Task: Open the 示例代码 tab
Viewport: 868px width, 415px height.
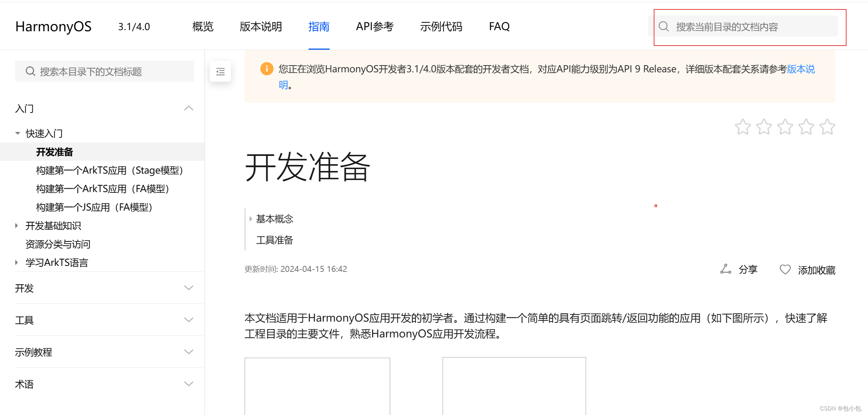Action: [x=441, y=26]
